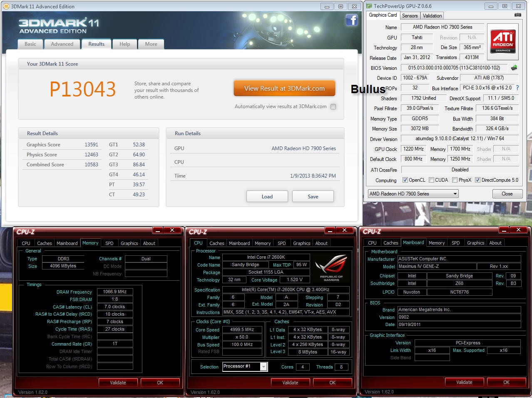Screen dimensions: 532x398
Task: Click the Bandwidth 326.4 GB/s field
Action: (x=497, y=129)
